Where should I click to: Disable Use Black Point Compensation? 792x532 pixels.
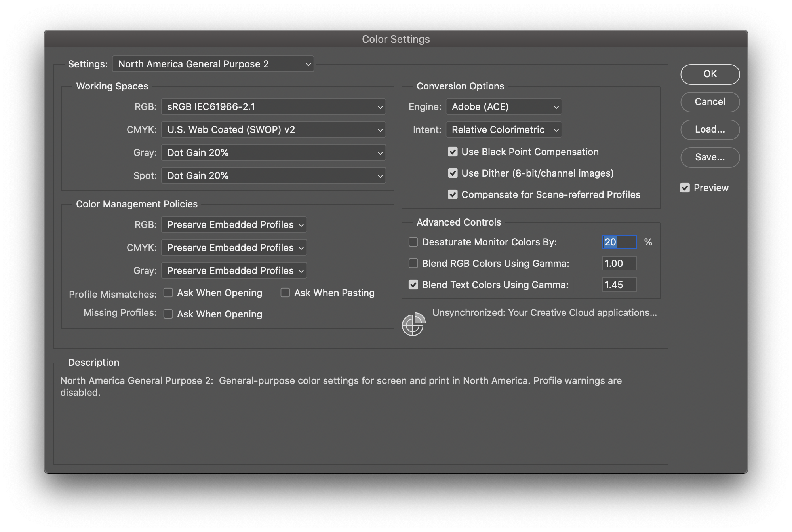click(x=453, y=152)
